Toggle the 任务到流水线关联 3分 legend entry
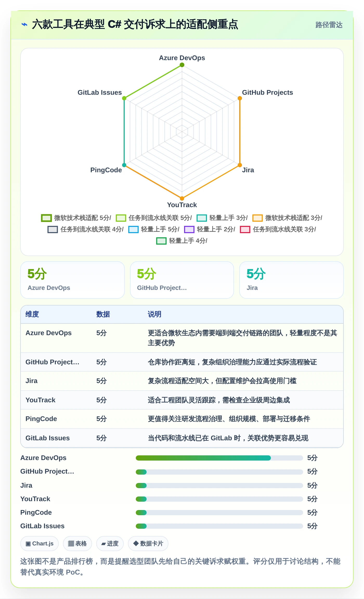This screenshot has width=364, height=599. (278, 229)
